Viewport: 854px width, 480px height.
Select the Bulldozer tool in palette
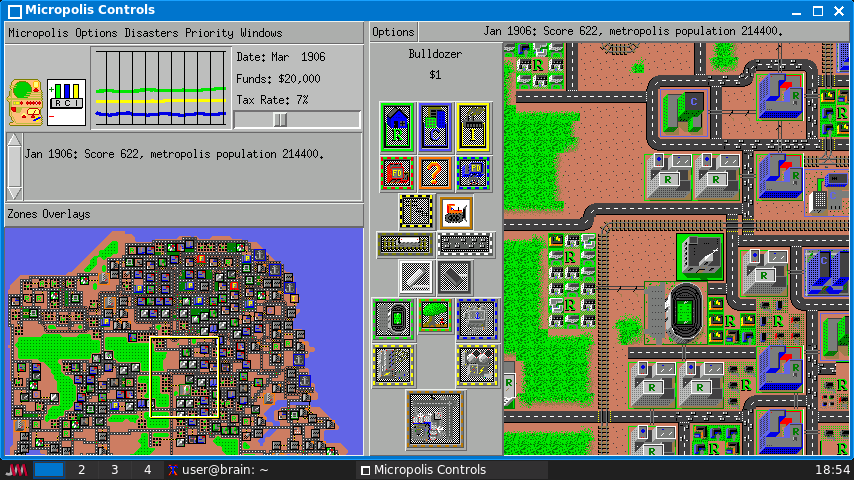point(455,212)
